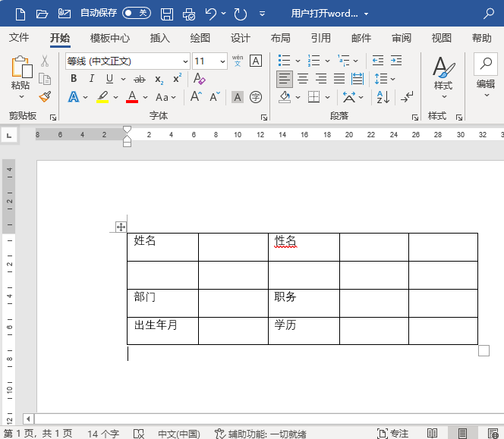The width and height of the screenshot is (504, 439).
Task: Toggle align right
Action: (x=321, y=79)
